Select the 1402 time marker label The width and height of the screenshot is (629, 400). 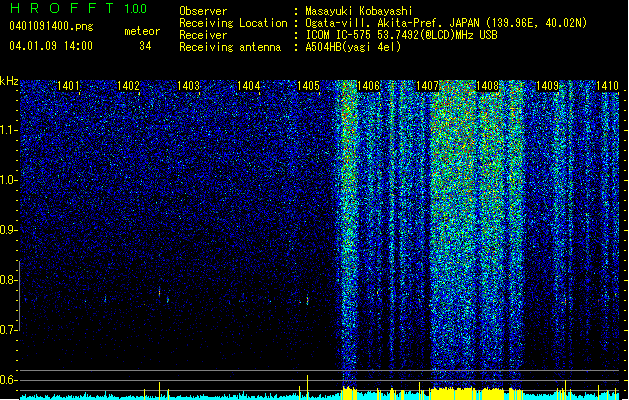[x=128, y=86]
